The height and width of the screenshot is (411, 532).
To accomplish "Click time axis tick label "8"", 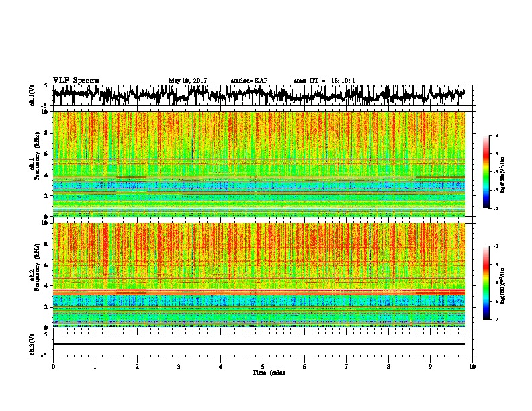I will 388,367.
